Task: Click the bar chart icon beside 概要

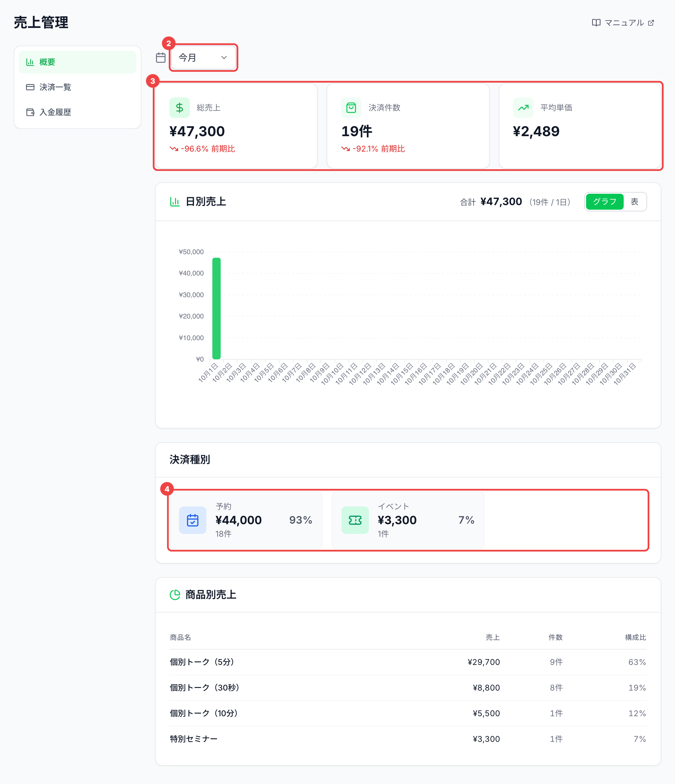Action: tap(30, 62)
